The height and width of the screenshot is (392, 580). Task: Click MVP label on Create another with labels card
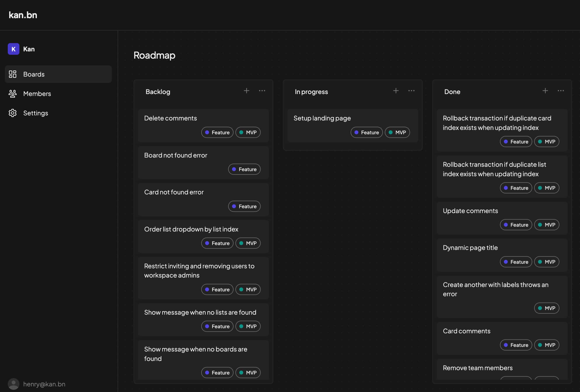click(x=546, y=308)
